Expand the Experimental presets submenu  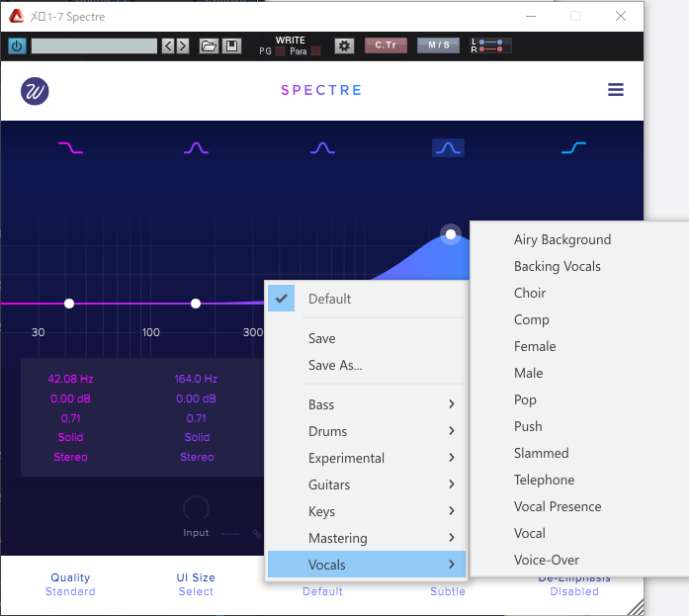367,458
